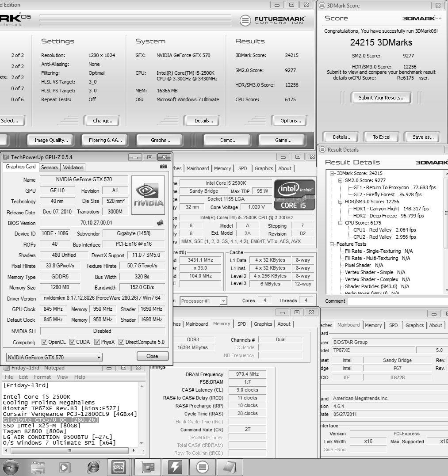Click the Notepad horizontal scrollbar thumb
The width and height of the screenshot is (448, 476).
tap(69, 451)
